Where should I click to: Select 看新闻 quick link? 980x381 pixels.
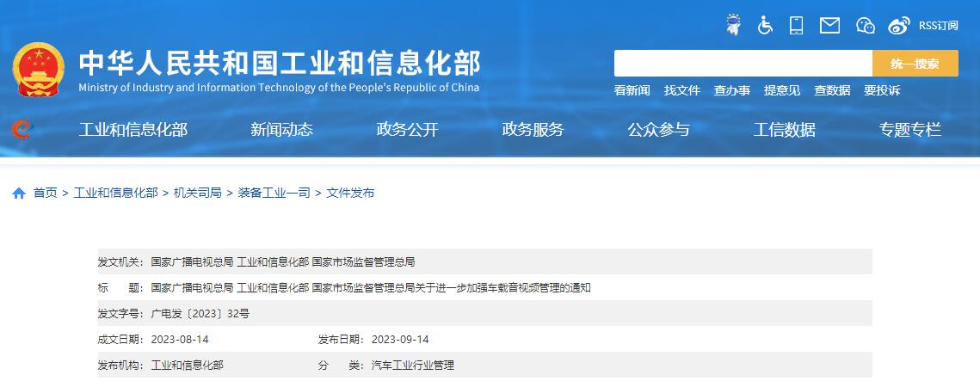632,90
